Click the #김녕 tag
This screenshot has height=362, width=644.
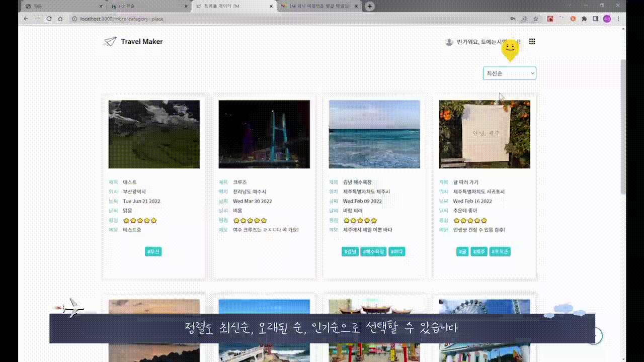(x=350, y=251)
